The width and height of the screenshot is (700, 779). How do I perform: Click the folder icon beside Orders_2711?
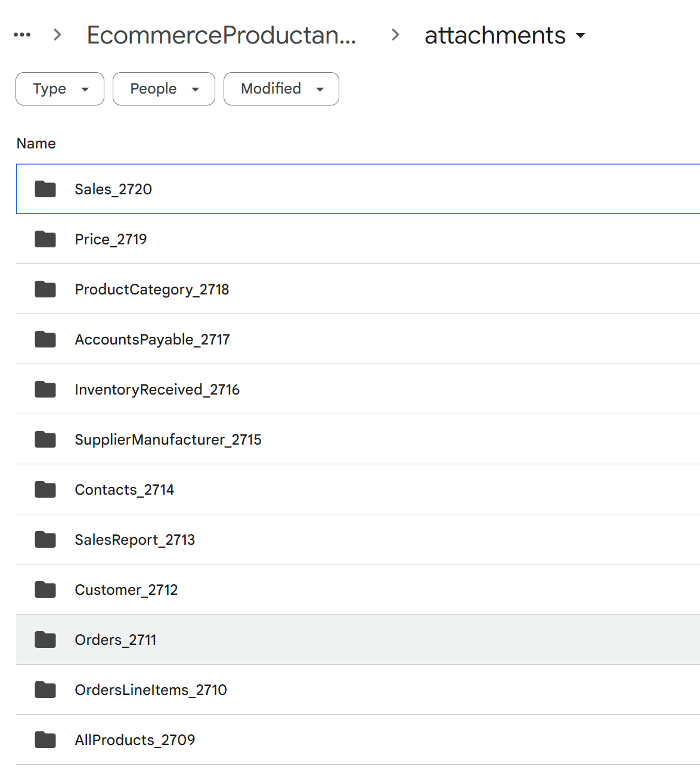[45, 640]
